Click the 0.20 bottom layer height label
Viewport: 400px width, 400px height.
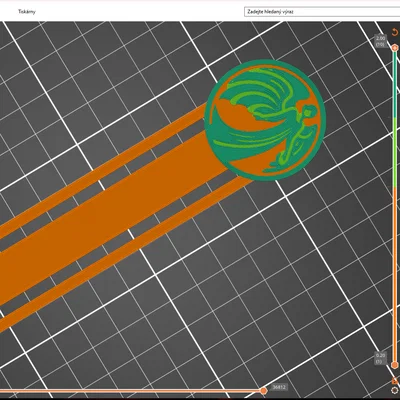(x=380, y=358)
